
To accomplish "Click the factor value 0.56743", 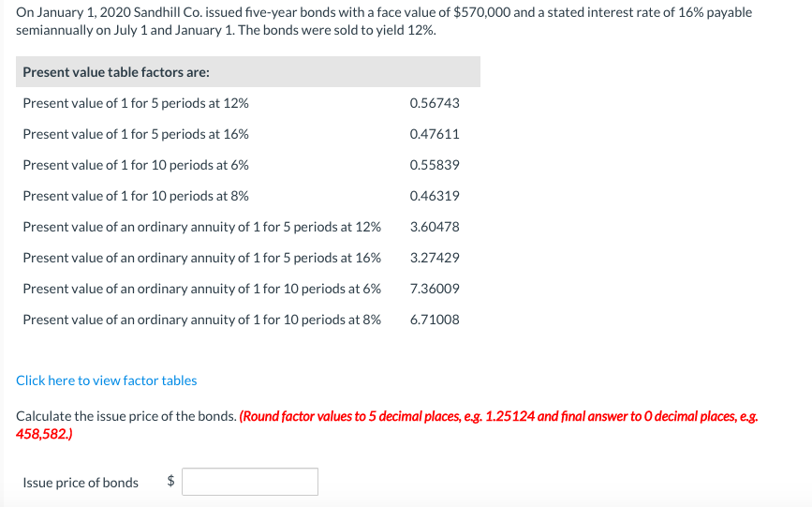I will click(435, 103).
